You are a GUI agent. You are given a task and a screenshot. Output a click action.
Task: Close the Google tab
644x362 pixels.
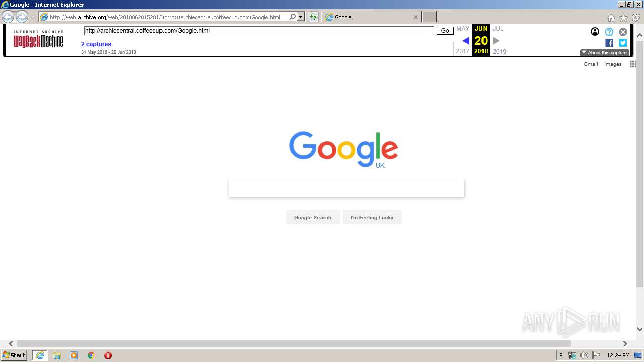coord(416,17)
